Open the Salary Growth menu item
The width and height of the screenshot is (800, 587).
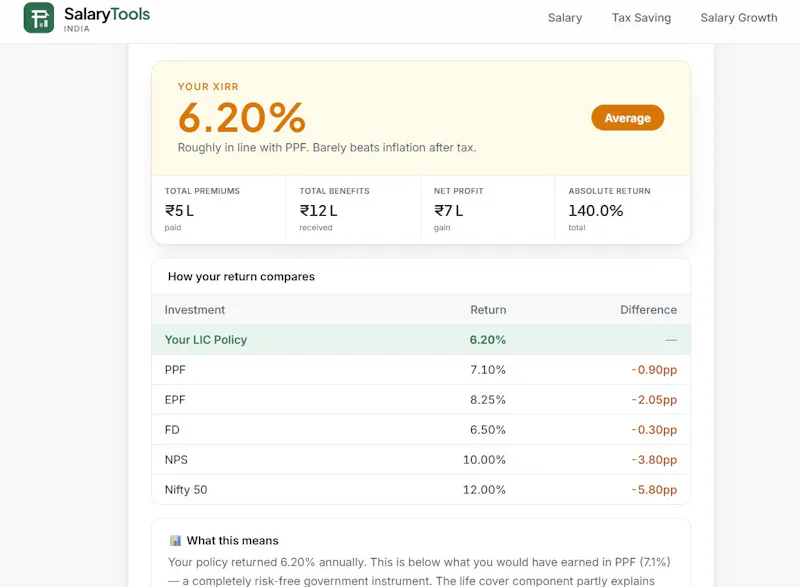click(739, 18)
